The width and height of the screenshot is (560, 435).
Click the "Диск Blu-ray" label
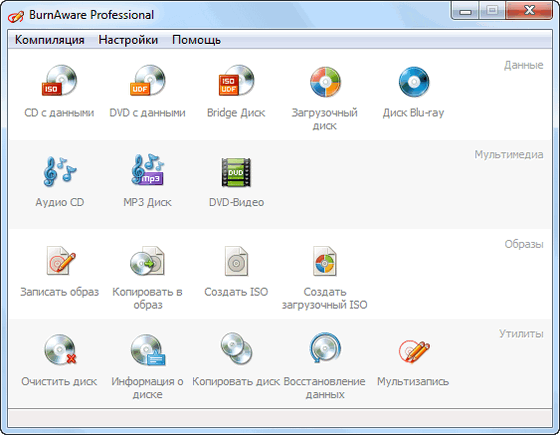[414, 113]
